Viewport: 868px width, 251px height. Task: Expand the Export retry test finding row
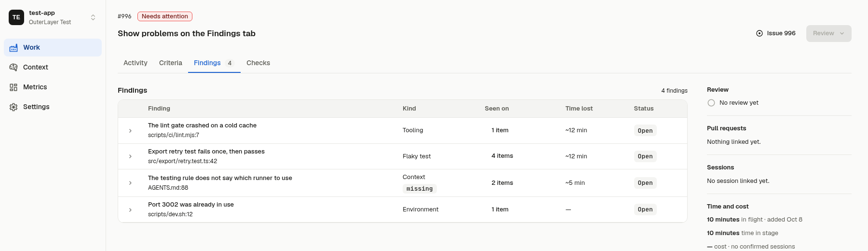click(x=130, y=156)
